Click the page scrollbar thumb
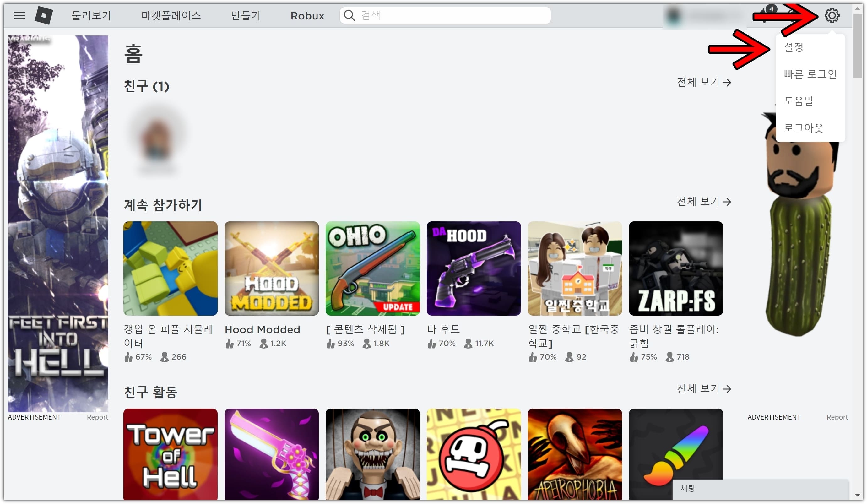867x504 pixels. [857, 46]
